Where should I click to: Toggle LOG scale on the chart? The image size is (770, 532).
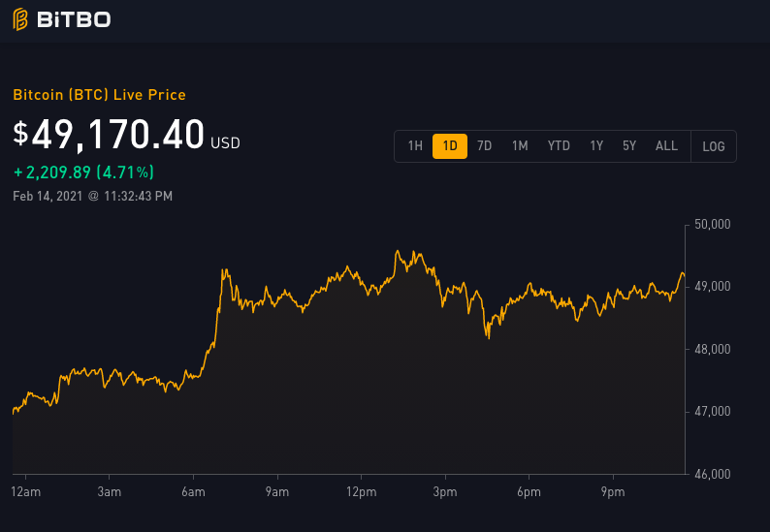(714, 146)
